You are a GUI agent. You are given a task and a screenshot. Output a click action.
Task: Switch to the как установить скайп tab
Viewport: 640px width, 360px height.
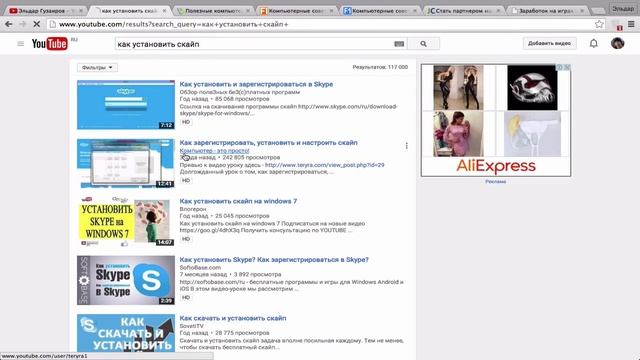128,11
